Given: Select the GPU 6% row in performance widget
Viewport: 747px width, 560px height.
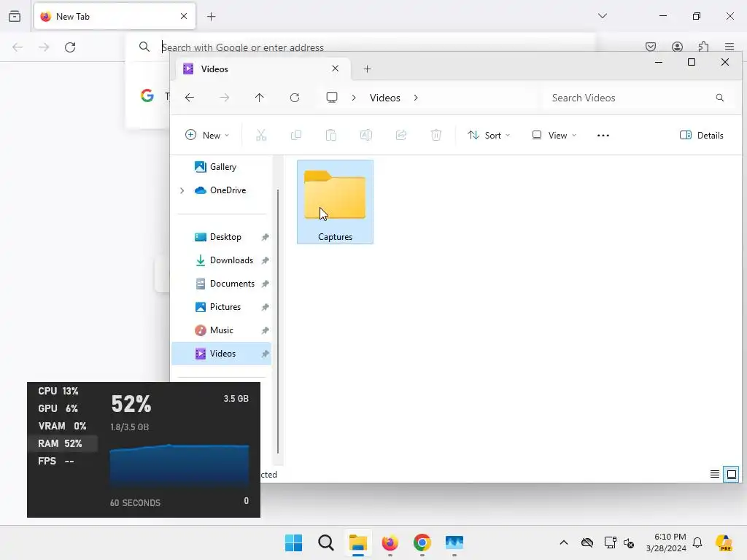Looking at the screenshot, I should pos(63,408).
